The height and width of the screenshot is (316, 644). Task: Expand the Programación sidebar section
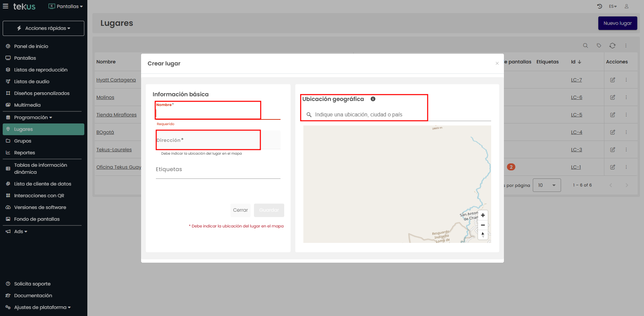pos(33,117)
